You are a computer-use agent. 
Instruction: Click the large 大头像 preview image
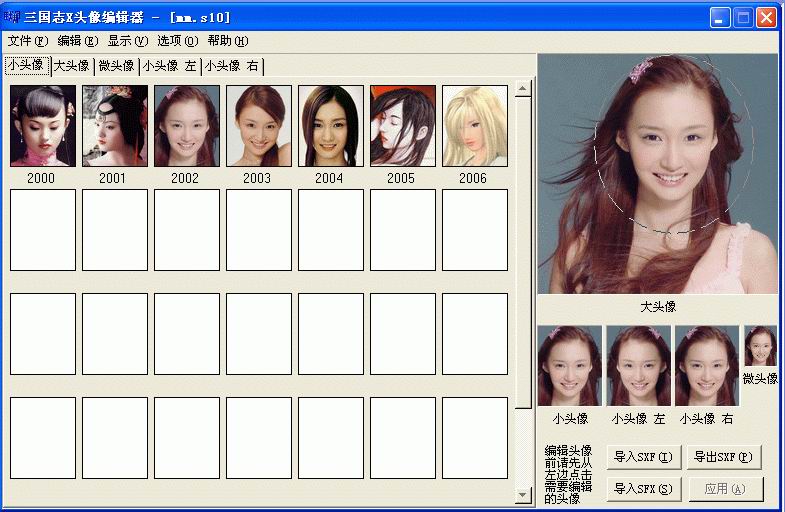pyautogui.click(x=657, y=174)
